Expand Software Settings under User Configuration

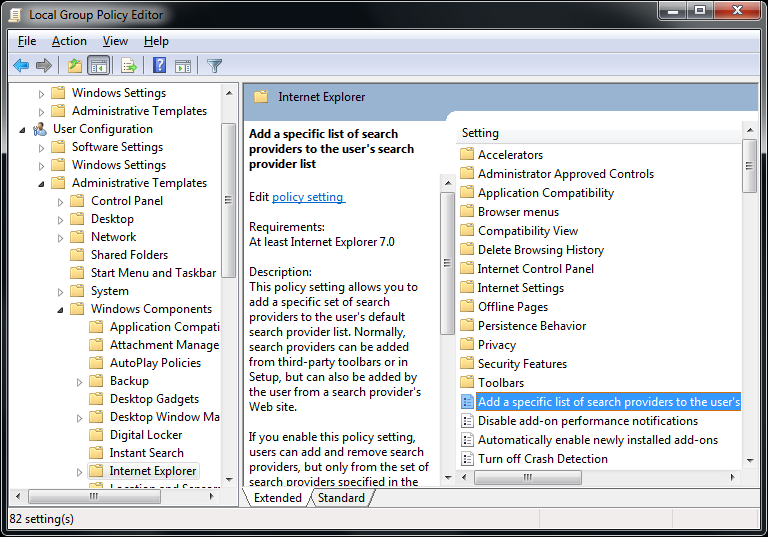point(42,147)
